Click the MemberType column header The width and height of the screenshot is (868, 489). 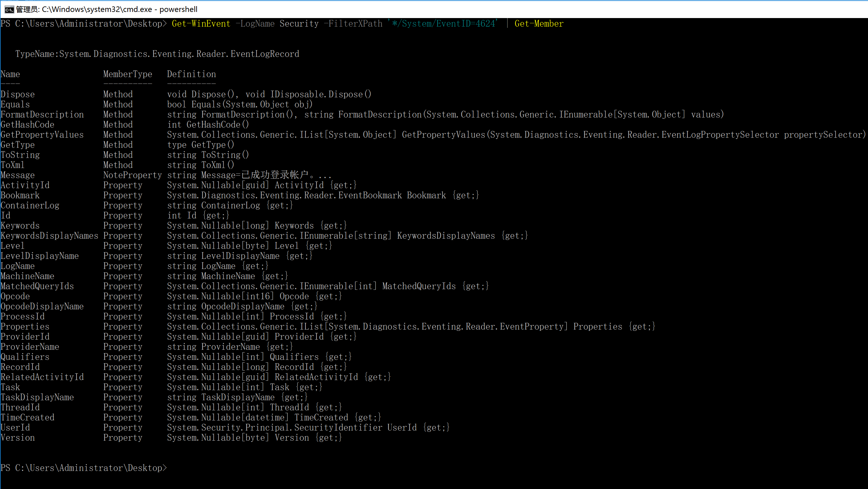[x=127, y=74]
